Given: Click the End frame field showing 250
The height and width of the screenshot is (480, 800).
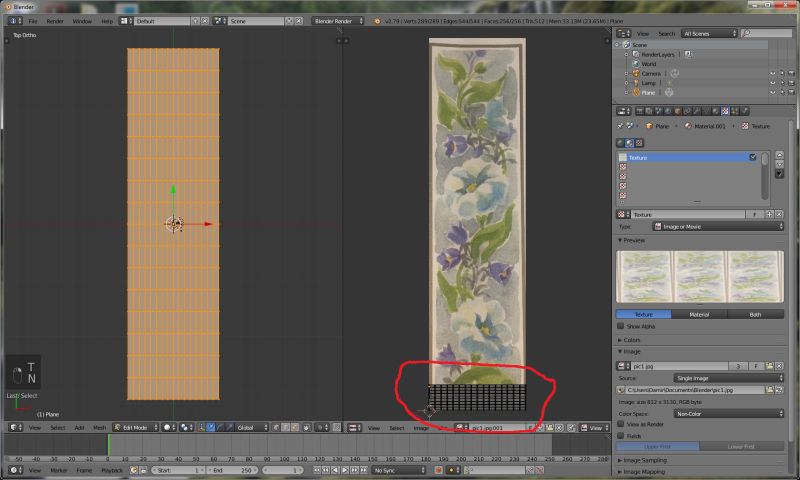Looking at the screenshot, I should click(x=232, y=470).
